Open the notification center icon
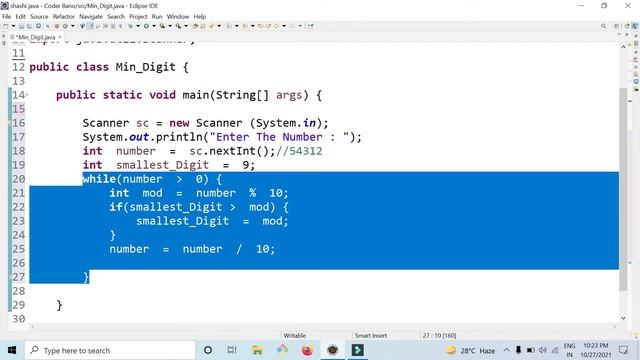Screen dimensions: 640x360 pos(623,350)
